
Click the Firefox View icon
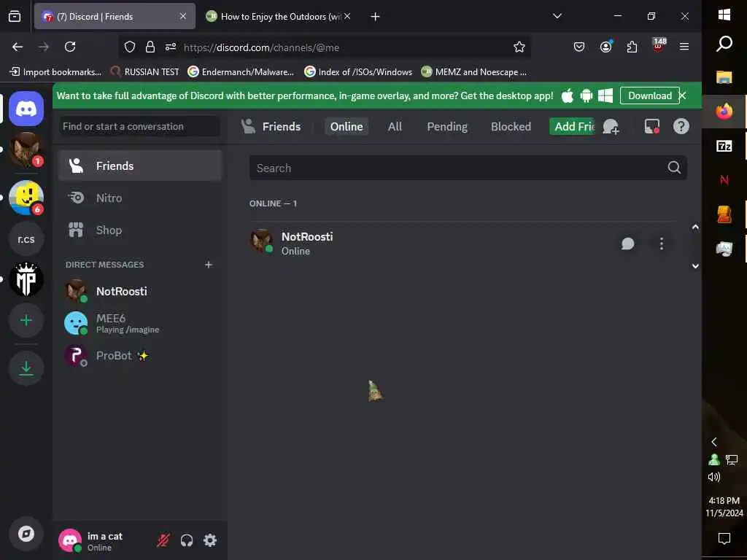click(15, 17)
